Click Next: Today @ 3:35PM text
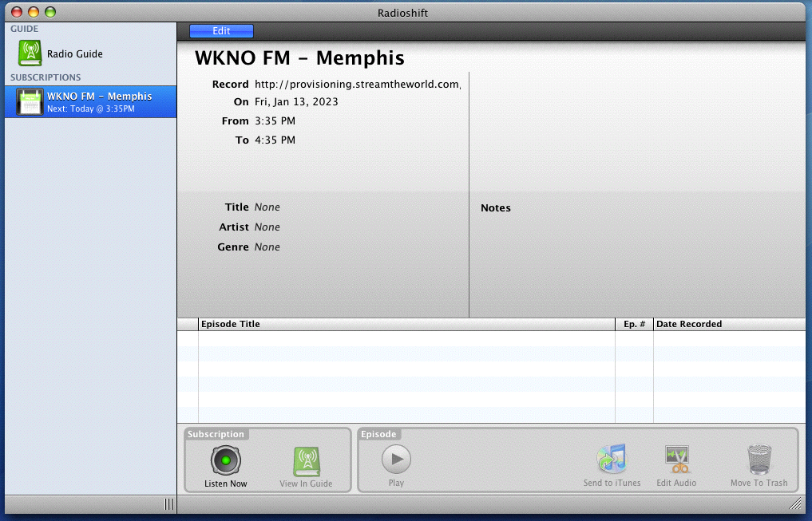Image resolution: width=812 pixels, height=521 pixels. coord(91,109)
